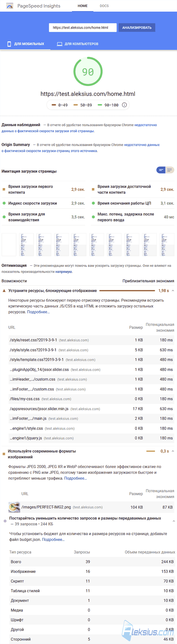The image size is (177, 644).
Task: Click green circle icon for Индекс скорости загрузки
Action: tap(4, 203)
